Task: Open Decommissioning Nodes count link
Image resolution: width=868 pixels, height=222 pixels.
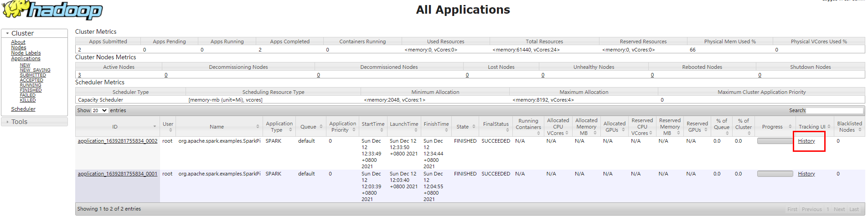Action: tap(166, 75)
